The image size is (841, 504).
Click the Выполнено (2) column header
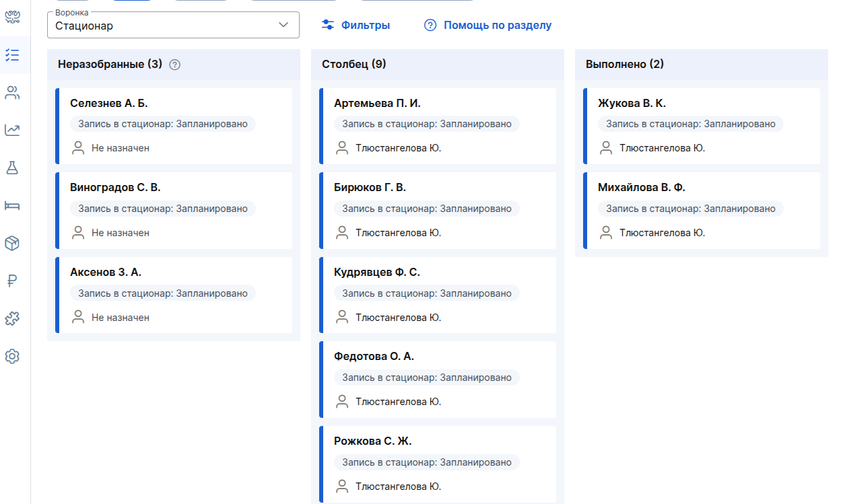[x=625, y=65]
